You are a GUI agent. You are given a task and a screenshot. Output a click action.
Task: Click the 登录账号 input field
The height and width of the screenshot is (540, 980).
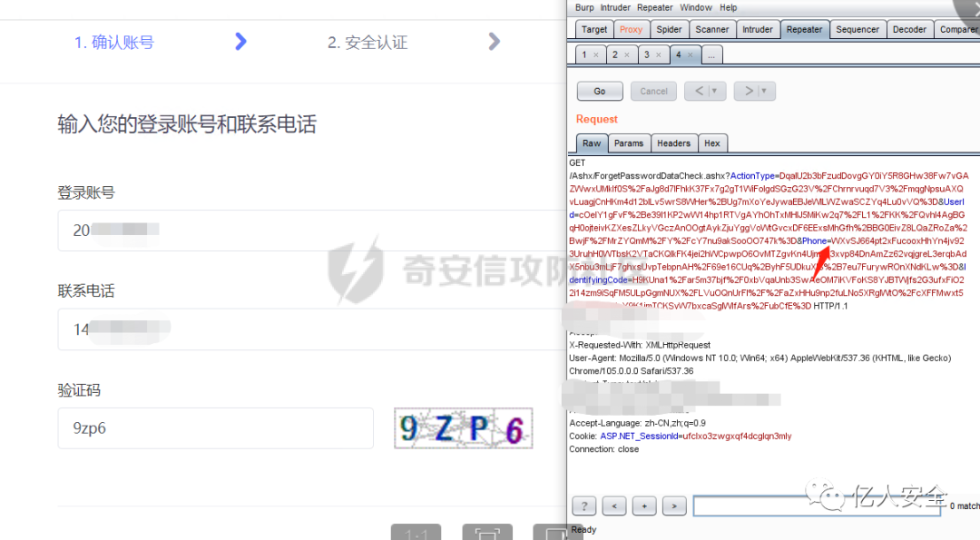[x=312, y=231]
